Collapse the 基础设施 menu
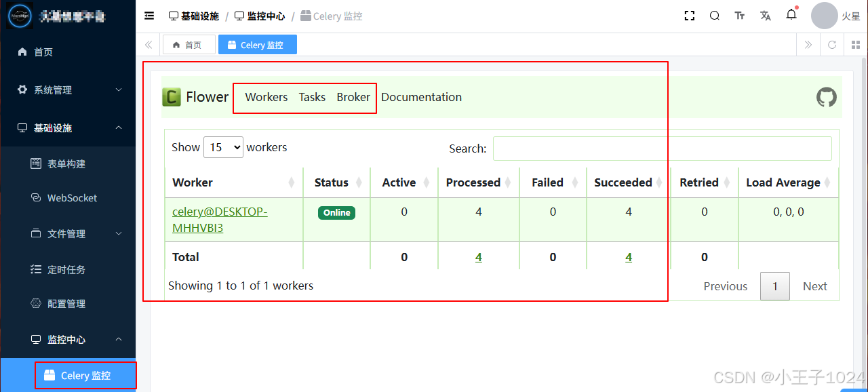The image size is (868, 392). 68,128
